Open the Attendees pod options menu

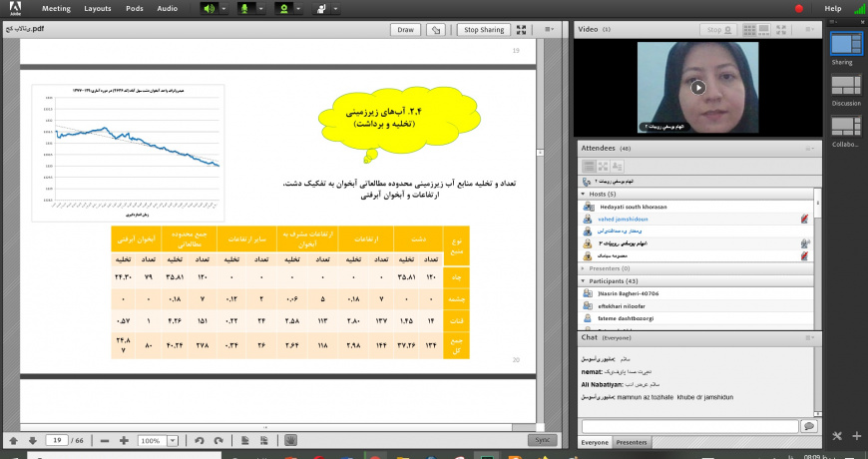coord(809,149)
